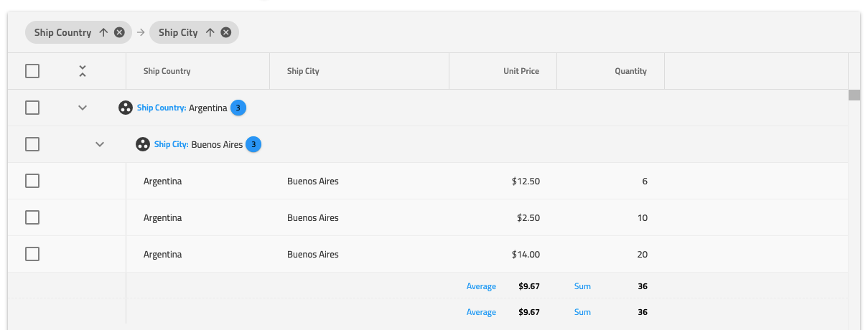Sort by the Ship Country column header
Image resolution: width=868 pixels, height=330 pixels.
click(x=167, y=71)
